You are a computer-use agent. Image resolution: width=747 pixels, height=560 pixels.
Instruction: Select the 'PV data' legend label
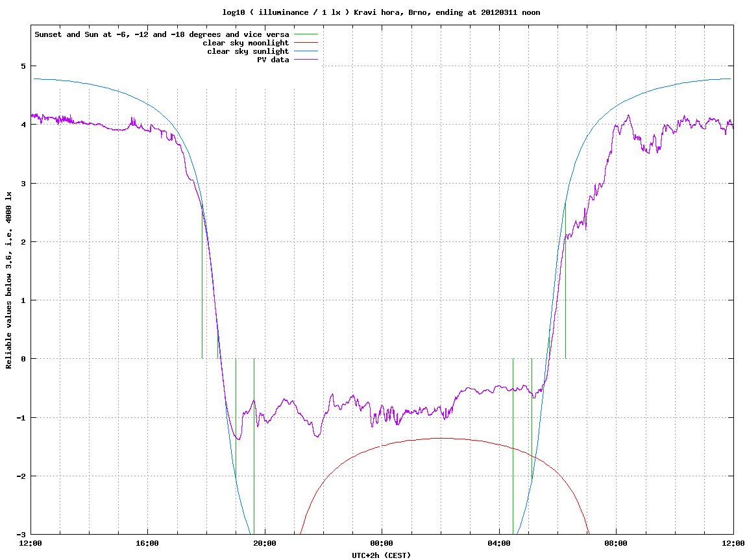273,60
